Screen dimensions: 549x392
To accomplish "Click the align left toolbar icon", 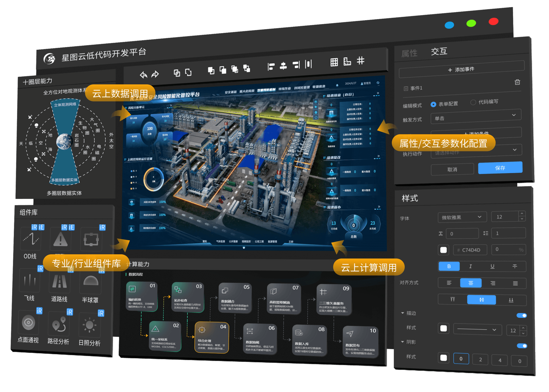I will (271, 67).
